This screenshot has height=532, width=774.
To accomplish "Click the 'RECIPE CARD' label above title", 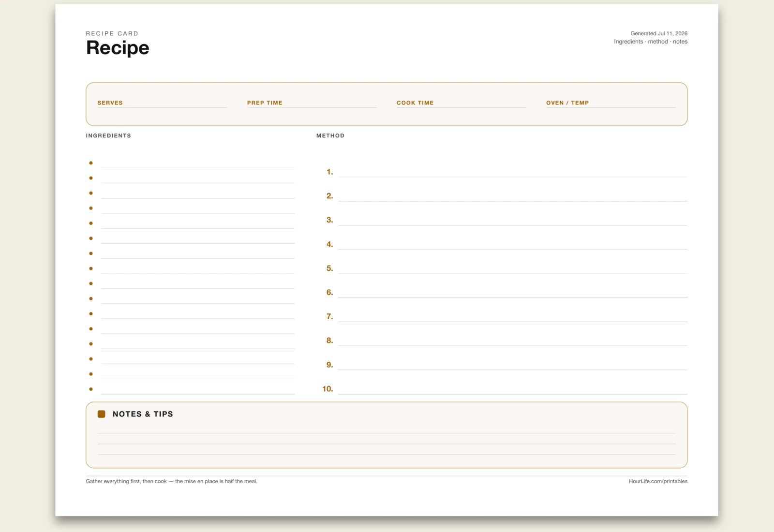I will (x=112, y=33).
